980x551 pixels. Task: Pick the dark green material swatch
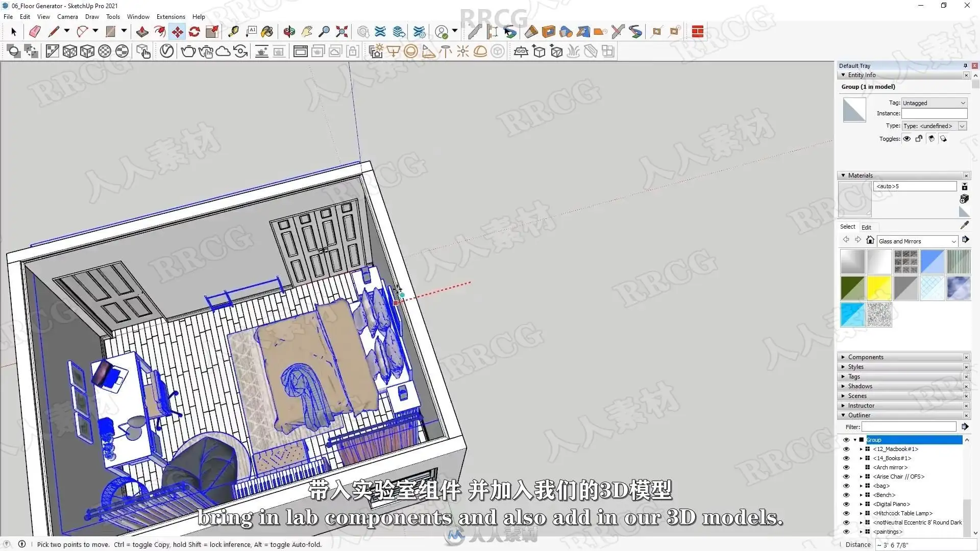(x=852, y=288)
